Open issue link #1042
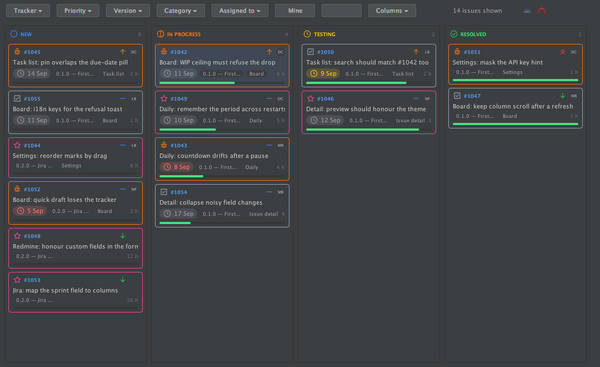Viewport: 600px width, 367px height. [x=179, y=52]
